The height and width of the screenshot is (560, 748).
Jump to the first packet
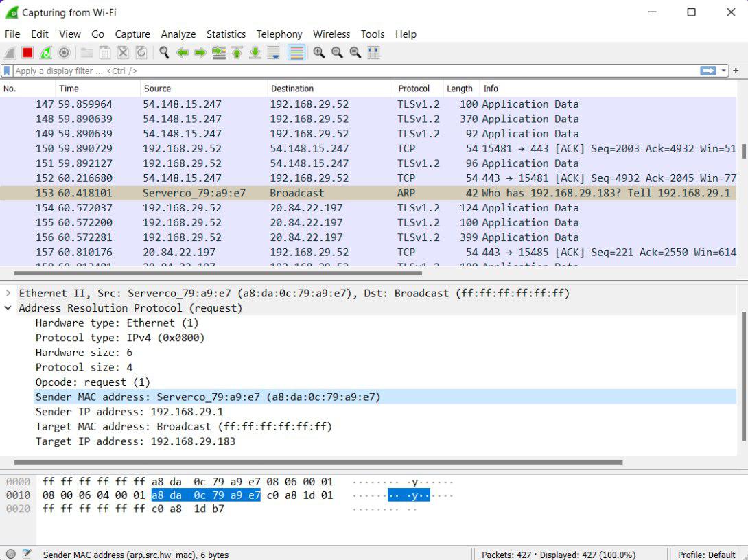pyautogui.click(x=237, y=52)
